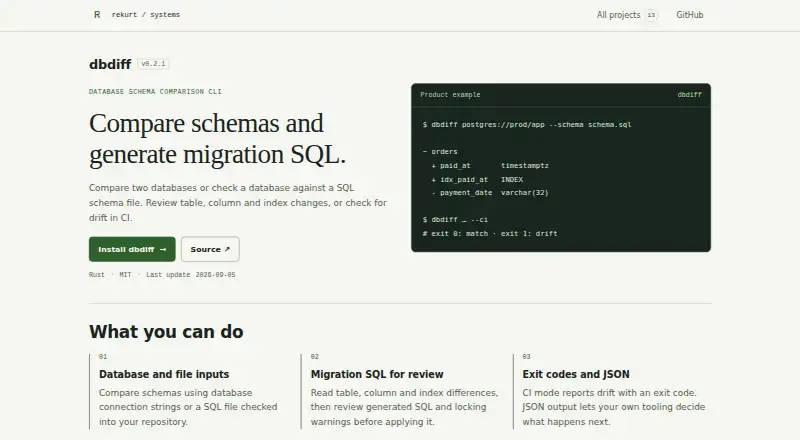Click the dbdiff postgres://prod/app command line
800x440 pixels.
[527, 125]
